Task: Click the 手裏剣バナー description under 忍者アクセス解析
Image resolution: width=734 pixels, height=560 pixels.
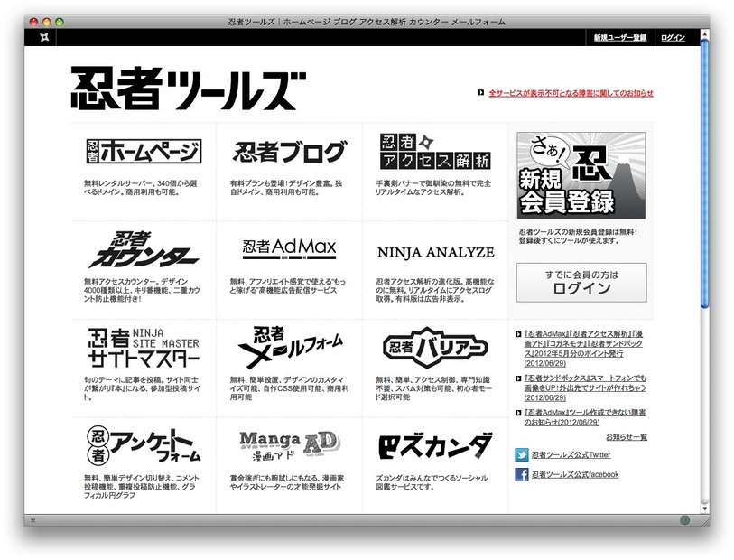Action: point(433,187)
